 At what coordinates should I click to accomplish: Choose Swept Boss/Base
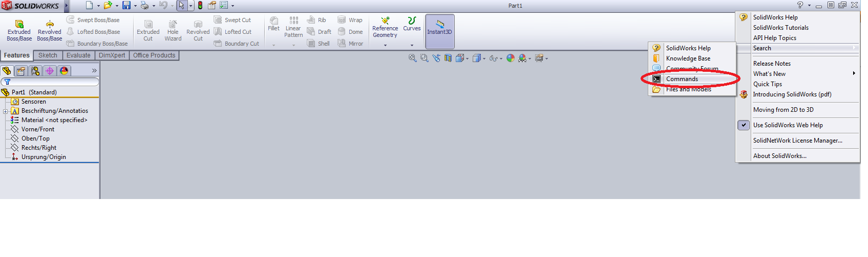pos(93,20)
